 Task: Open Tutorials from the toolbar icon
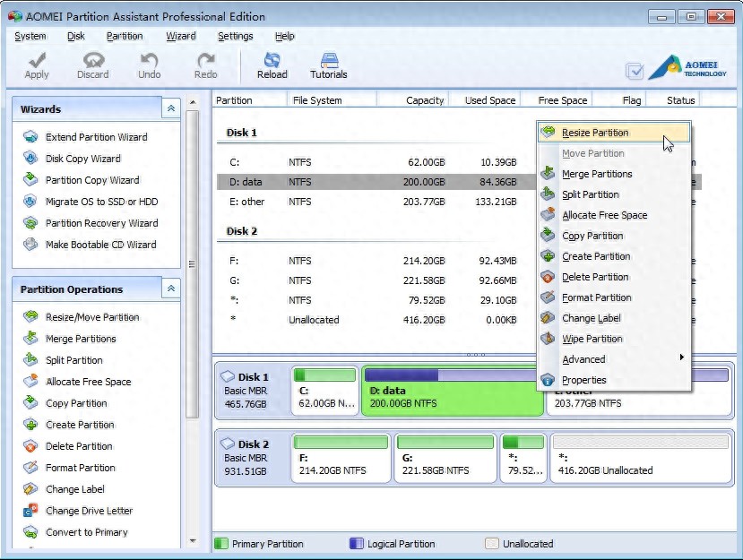coord(328,63)
